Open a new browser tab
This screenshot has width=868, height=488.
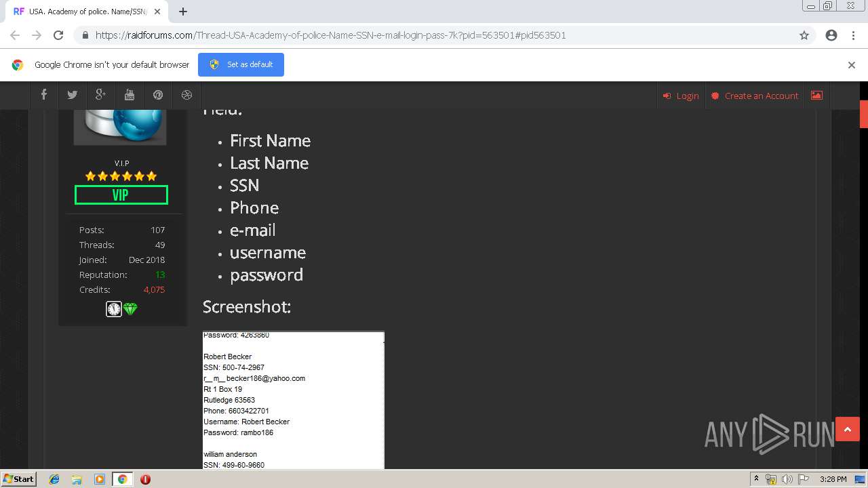183,12
